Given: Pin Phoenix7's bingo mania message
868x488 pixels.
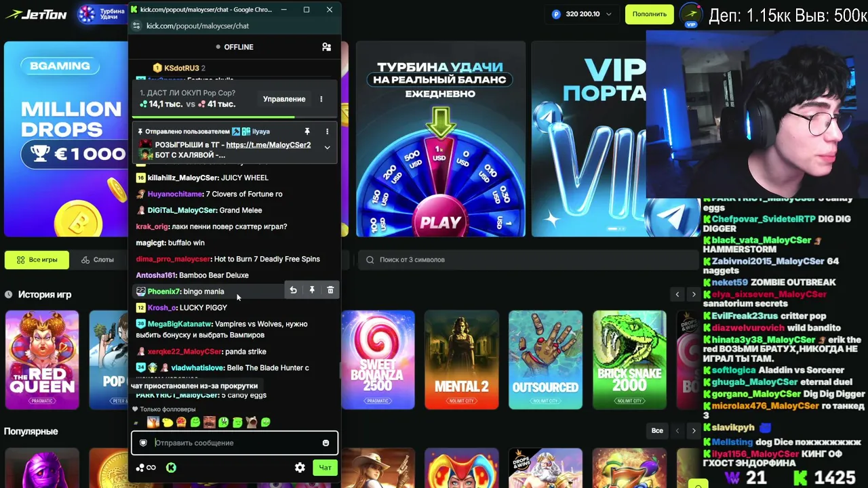Looking at the screenshot, I should tap(312, 290).
